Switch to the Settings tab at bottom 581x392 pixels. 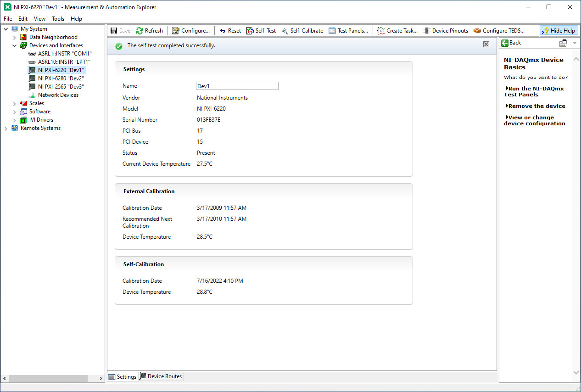[x=123, y=377]
